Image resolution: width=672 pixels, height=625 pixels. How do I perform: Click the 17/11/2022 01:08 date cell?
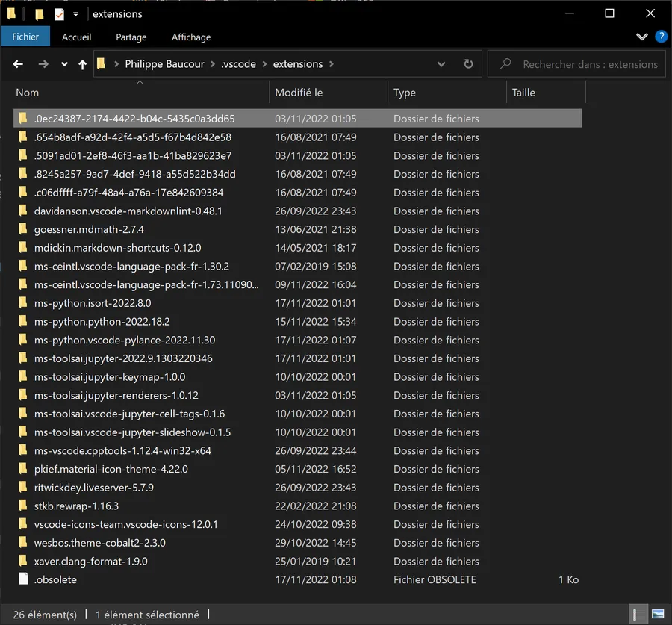pyautogui.click(x=315, y=579)
